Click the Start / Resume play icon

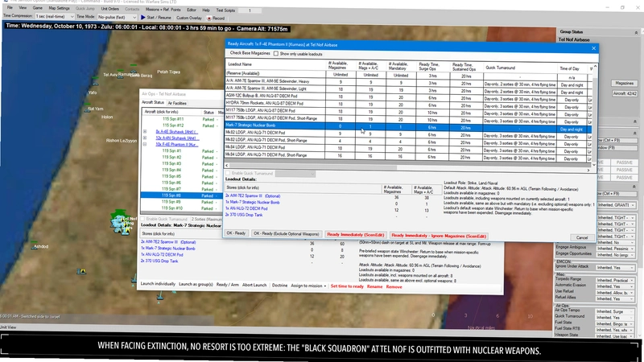[143, 18]
